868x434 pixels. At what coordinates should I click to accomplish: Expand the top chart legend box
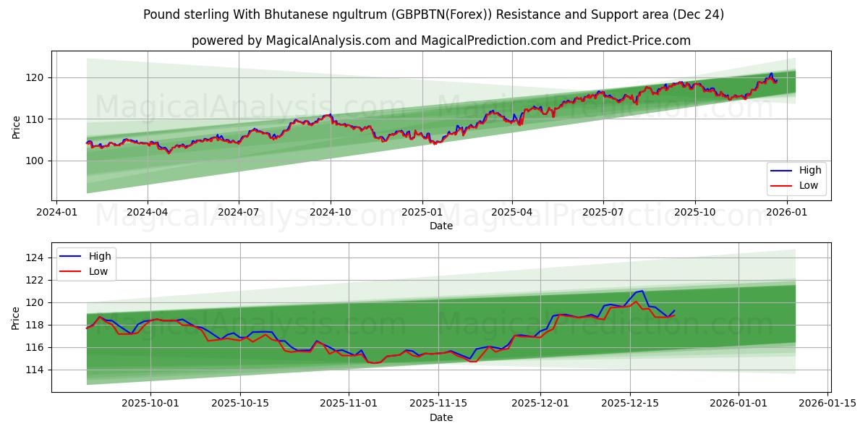click(798, 177)
